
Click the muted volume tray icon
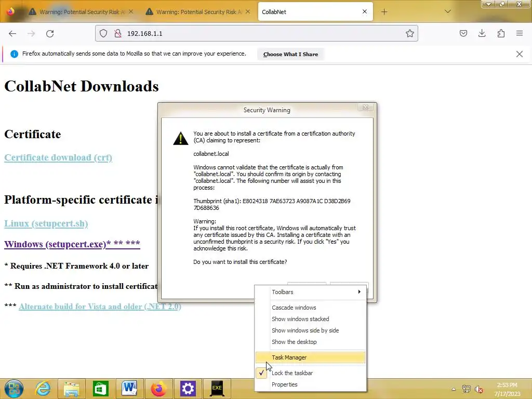[x=479, y=389]
